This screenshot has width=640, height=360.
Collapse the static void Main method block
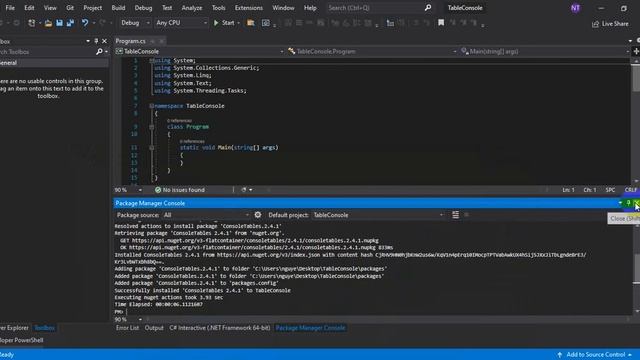pyautogui.click(x=151, y=148)
